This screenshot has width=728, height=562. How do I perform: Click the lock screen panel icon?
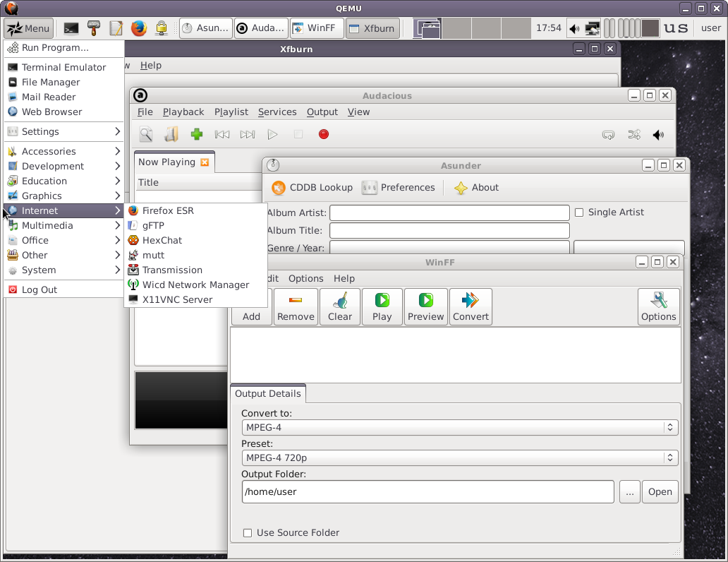point(161,28)
